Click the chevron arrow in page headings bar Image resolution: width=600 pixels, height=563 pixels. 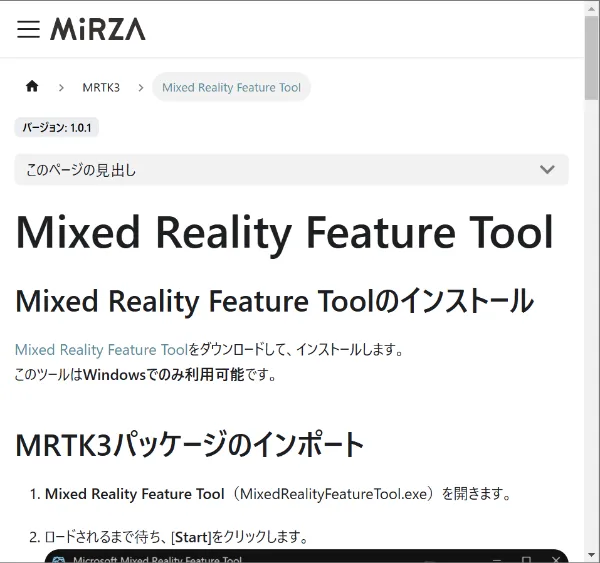coord(547,170)
